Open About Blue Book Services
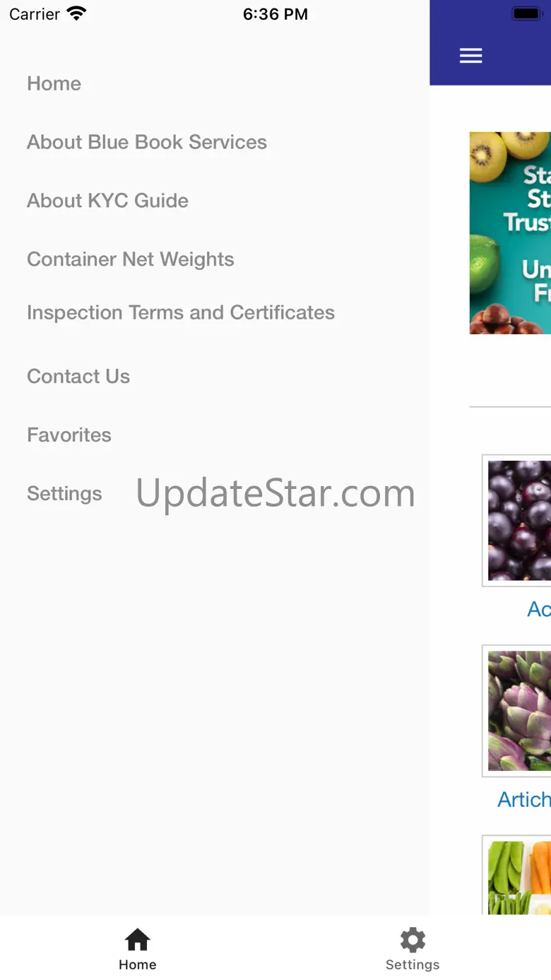Screen dimensions: 551x980 147,142
